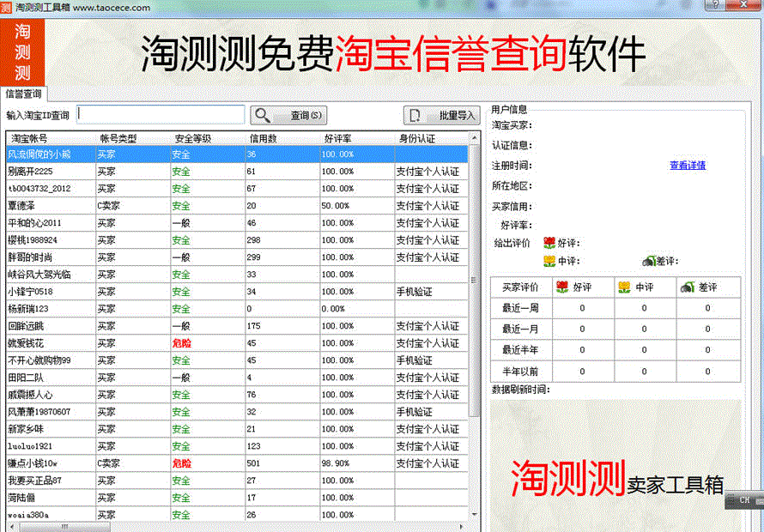
Task: Click the 查看详情 link
Action: tap(688, 166)
